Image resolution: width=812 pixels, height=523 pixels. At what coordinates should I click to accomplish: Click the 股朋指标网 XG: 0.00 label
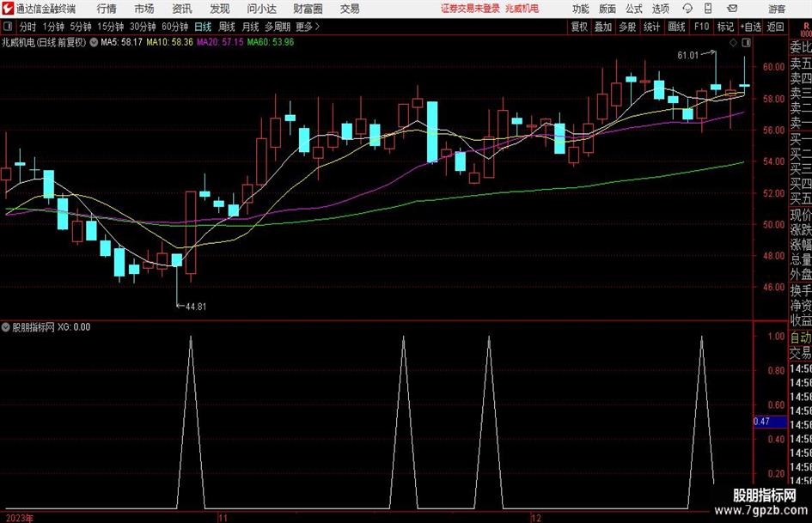tap(51, 326)
